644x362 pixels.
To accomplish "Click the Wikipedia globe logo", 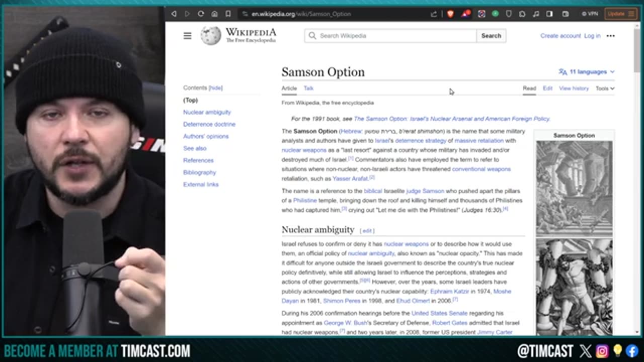I will [211, 35].
